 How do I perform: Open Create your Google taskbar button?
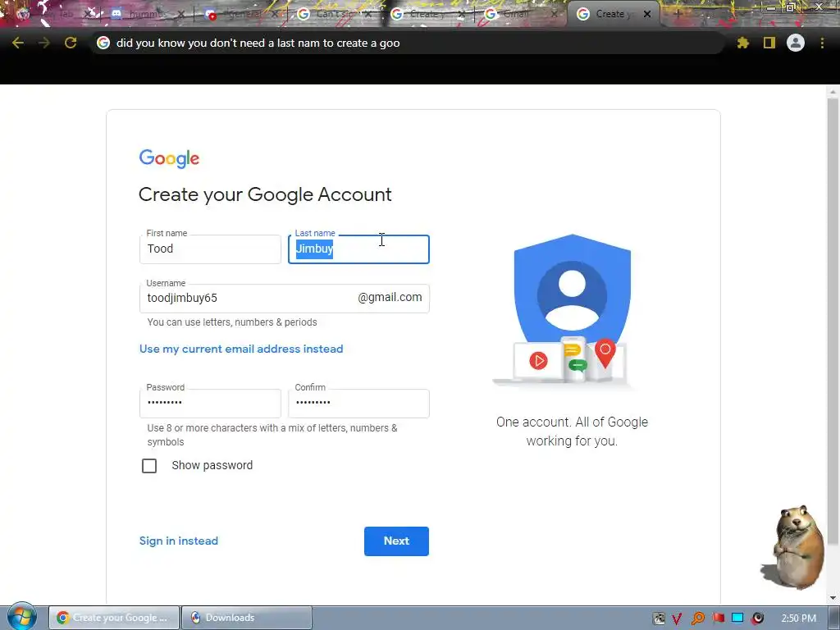pos(115,618)
